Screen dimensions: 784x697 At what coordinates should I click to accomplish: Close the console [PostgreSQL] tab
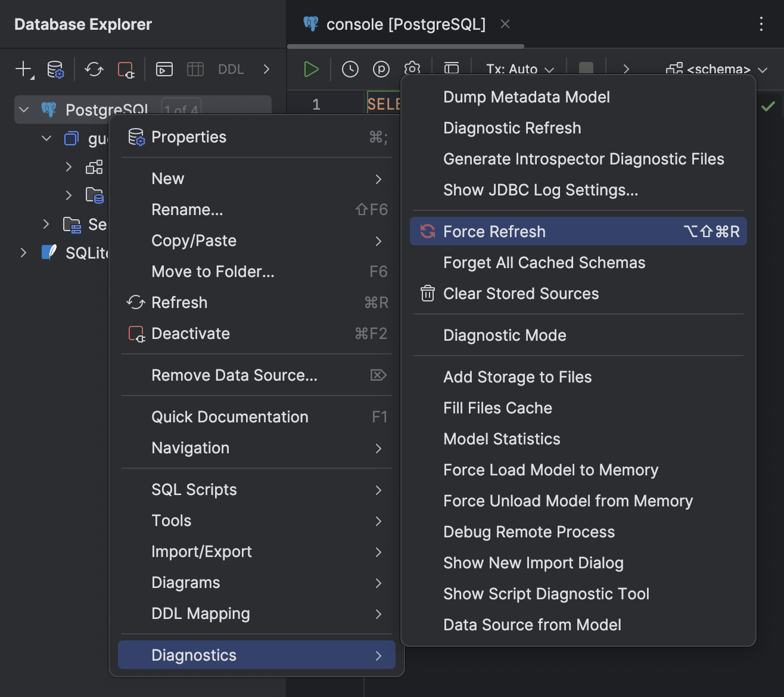[x=505, y=24]
